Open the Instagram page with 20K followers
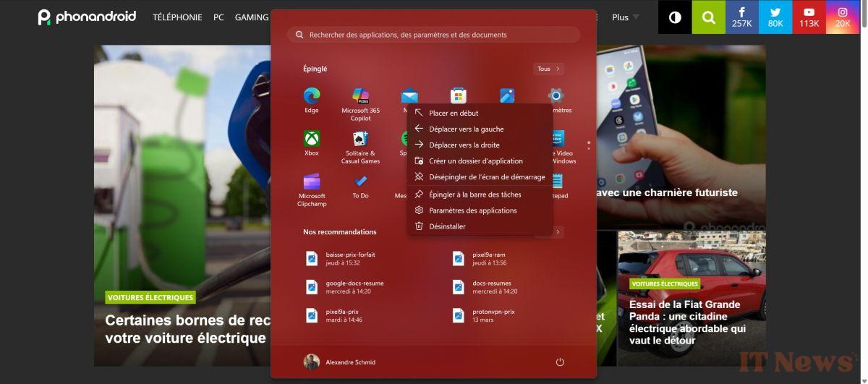868x384 pixels. coord(843,17)
